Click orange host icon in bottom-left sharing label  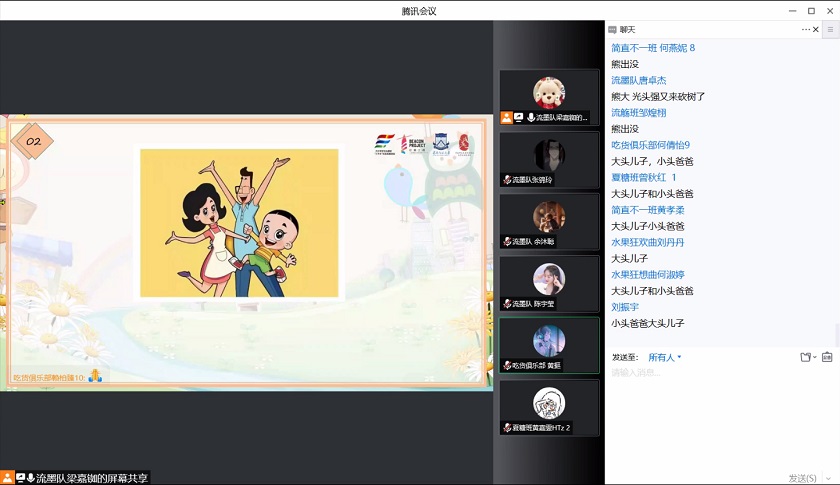pos(7,478)
